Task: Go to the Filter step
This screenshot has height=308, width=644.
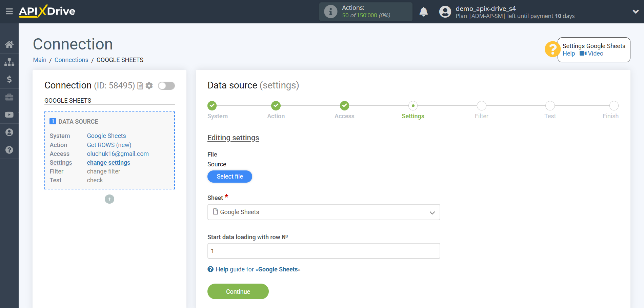Action: 481,106
